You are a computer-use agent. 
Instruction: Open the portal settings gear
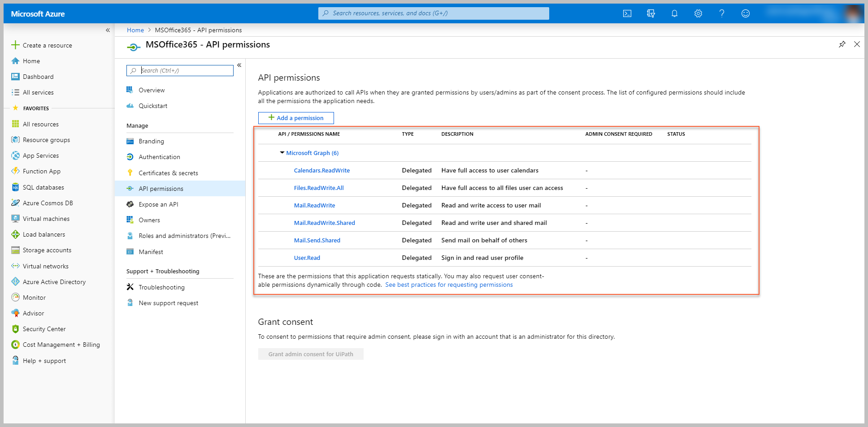(x=698, y=13)
